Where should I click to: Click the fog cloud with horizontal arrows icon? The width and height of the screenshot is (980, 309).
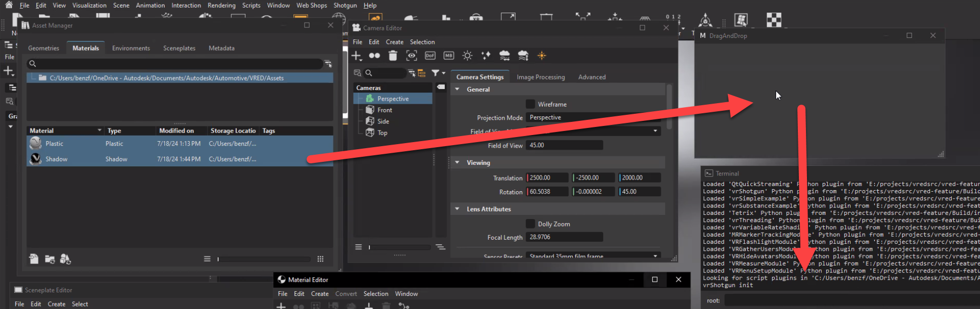pyautogui.click(x=504, y=56)
